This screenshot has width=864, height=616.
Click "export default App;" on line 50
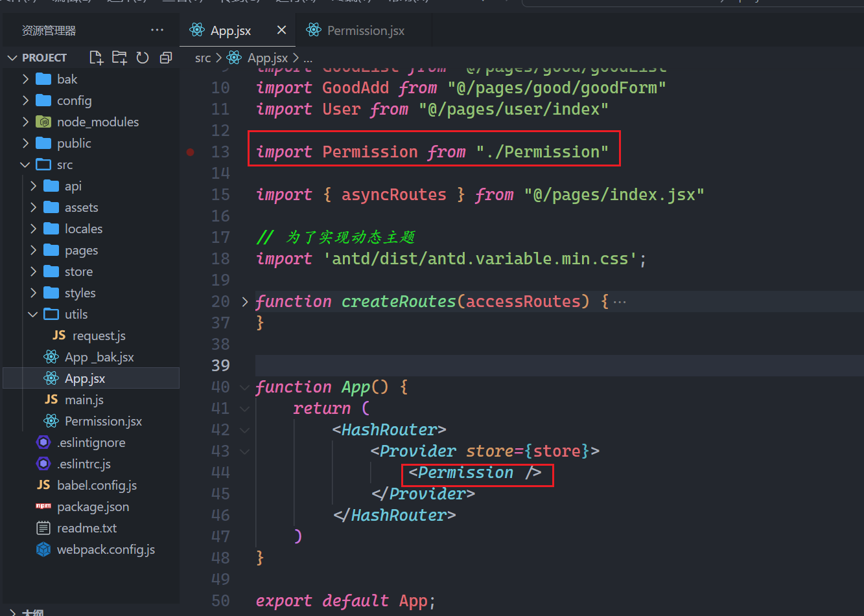[x=345, y=601]
